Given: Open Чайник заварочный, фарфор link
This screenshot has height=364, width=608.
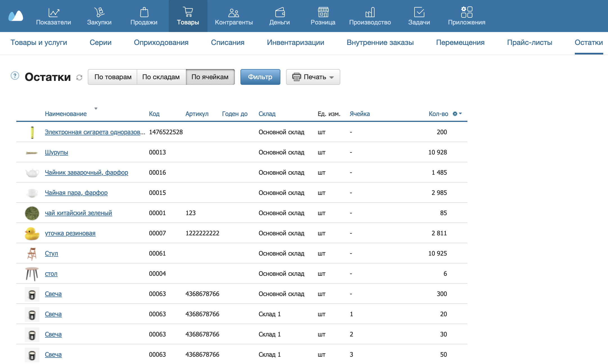Looking at the screenshot, I should click(87, 172).
